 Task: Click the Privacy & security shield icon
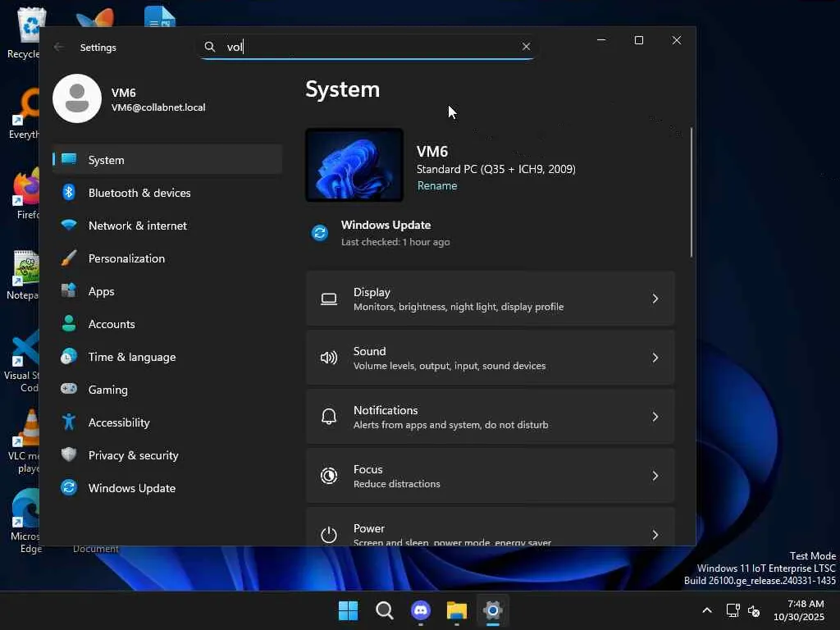tap(70, 455)
